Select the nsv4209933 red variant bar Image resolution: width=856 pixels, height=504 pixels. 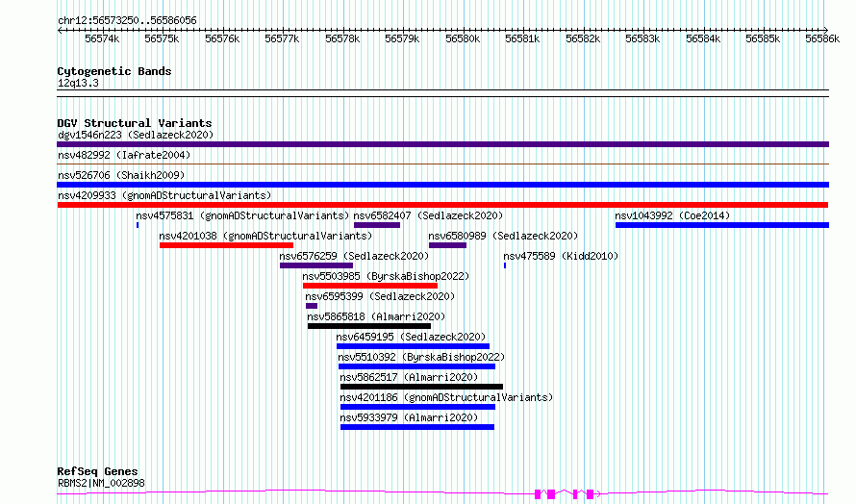pyautogui.click(x=442, y=205)
